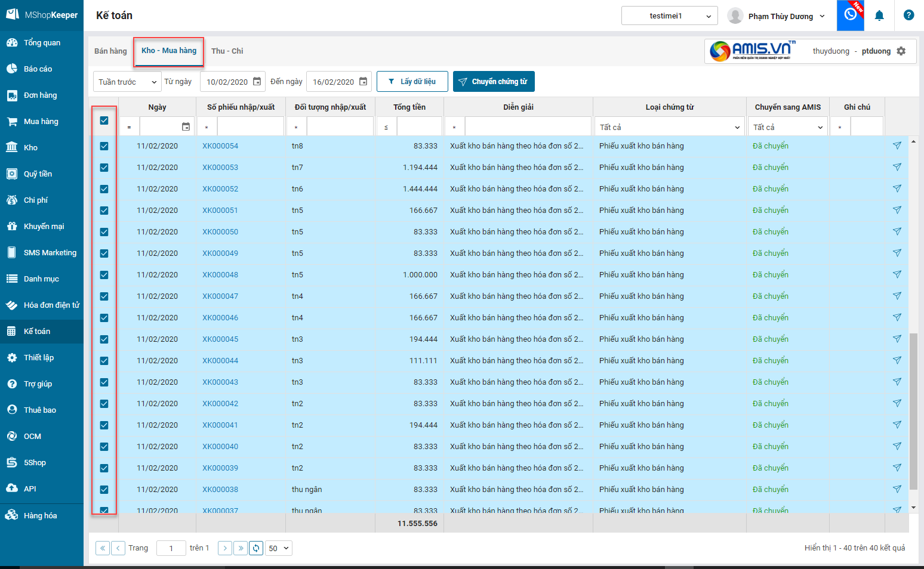Click the Chuyển chứng từ button

[x=494, y=82]
